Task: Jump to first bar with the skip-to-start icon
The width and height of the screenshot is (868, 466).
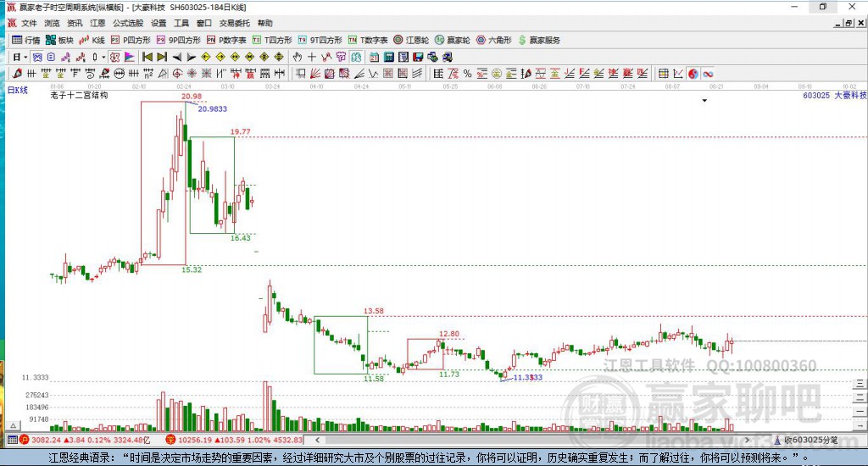Action: (147, 57)
